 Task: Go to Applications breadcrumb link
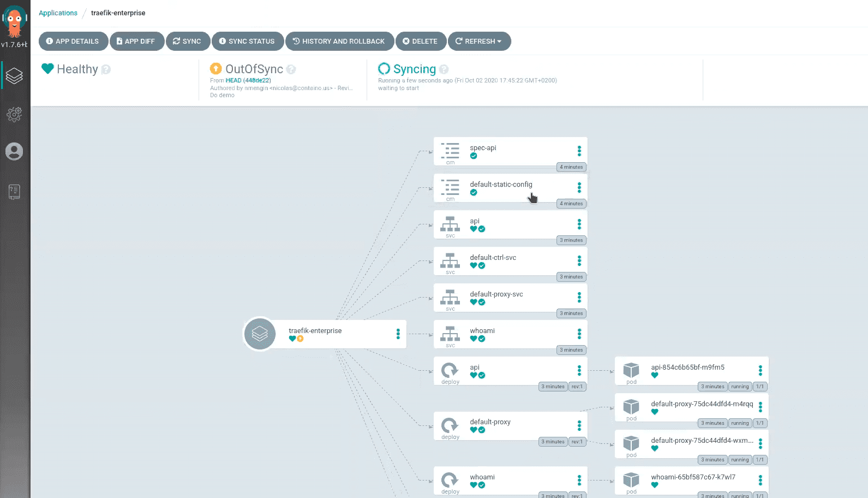pyautogui.click(x=58, y=13)
